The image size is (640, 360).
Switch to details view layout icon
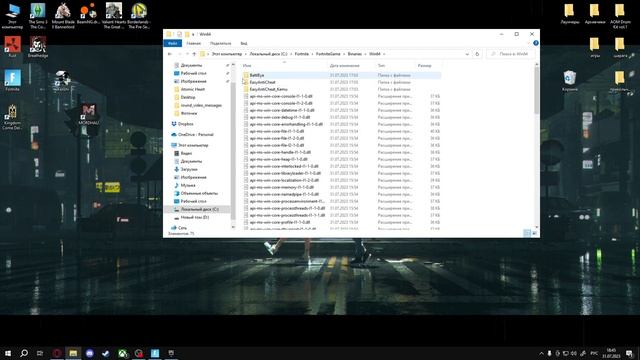coord(527,233)
